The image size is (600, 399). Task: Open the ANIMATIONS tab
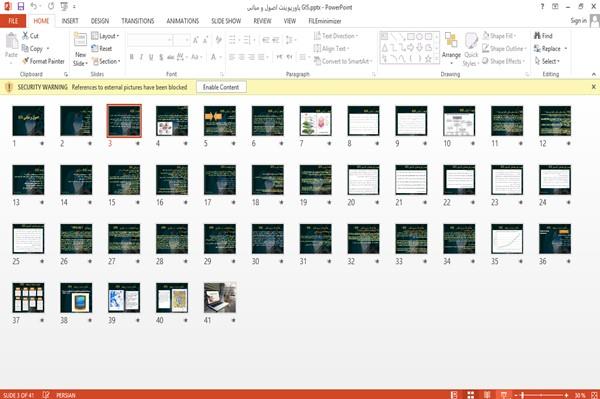pyautogui.click(x=183, y=21)
